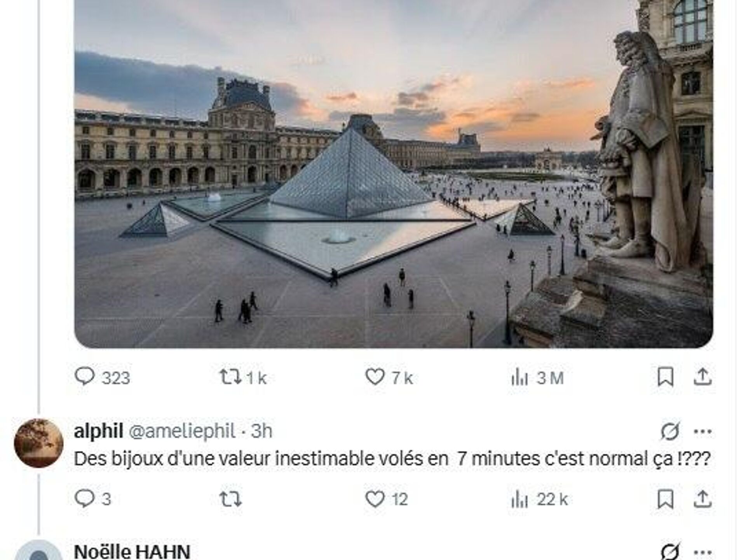The width and height of the screenshot is (746, 560).
Task: View 22 k views analytics on alphil's reply
Action: (540, 499)
